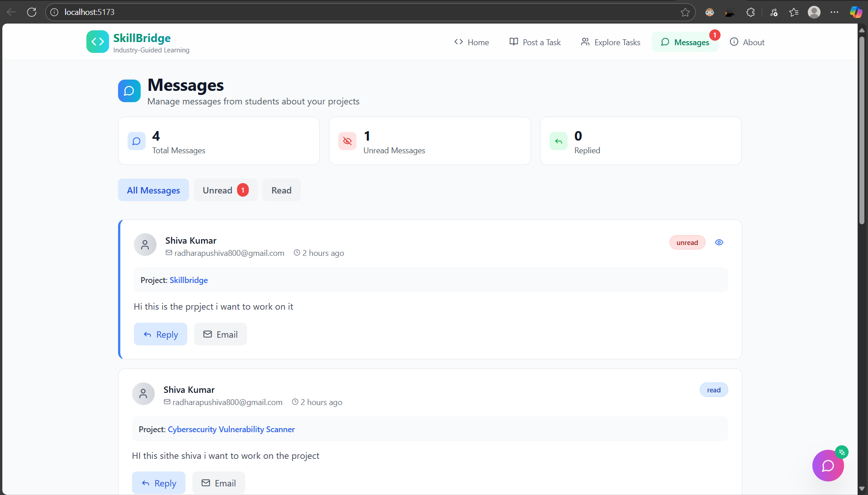
Task: Toggle read status with the eye icon
Action: coord(719,242)
